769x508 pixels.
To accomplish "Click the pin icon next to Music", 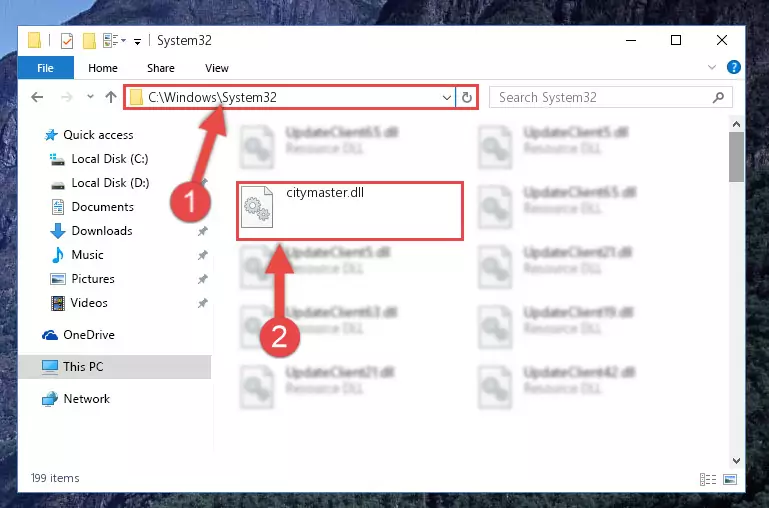I will point(203,255).
